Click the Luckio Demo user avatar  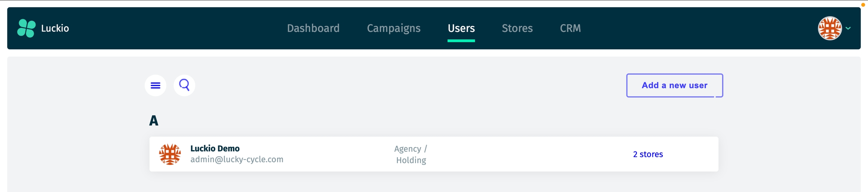[x=170, y=154]
